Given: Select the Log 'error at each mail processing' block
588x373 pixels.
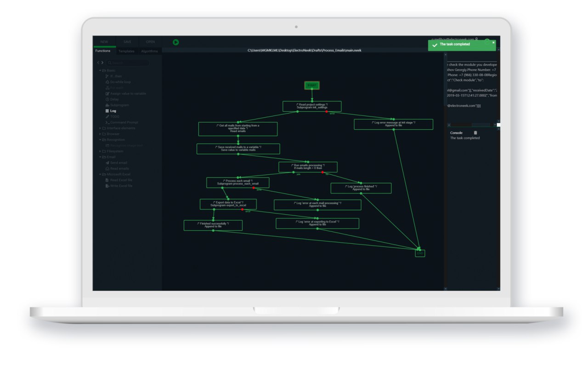Looking at the screenshot, I should point(317,205).
